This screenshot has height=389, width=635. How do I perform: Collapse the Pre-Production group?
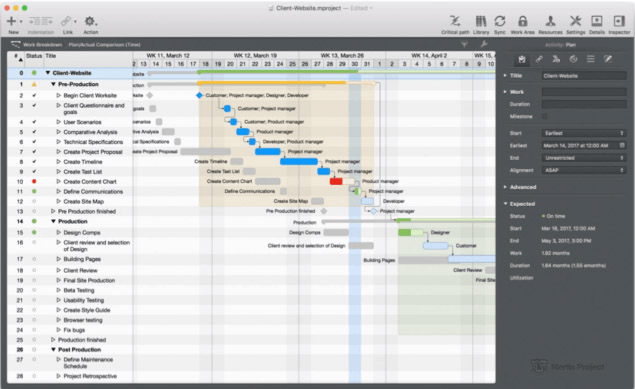[x=53, y=84]
